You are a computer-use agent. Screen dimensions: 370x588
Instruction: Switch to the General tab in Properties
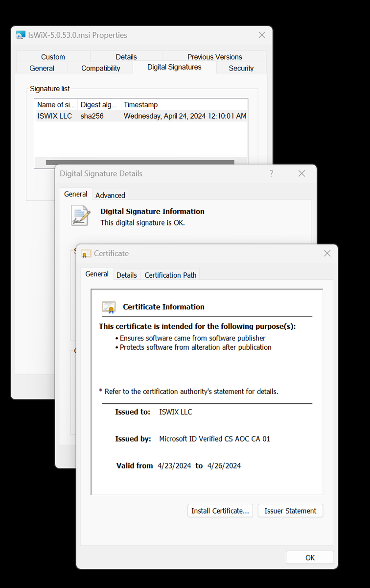pyautogui.click(x=42, y=68)
